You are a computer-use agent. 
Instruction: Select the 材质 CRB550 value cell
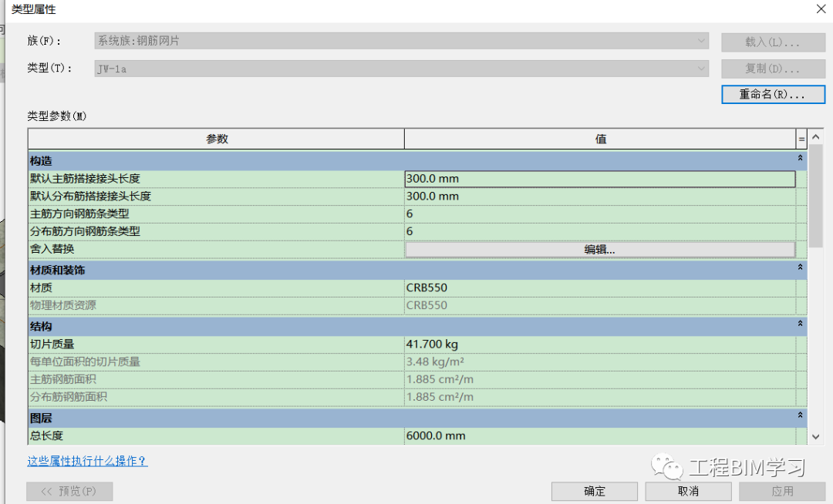tap(600, 287)
